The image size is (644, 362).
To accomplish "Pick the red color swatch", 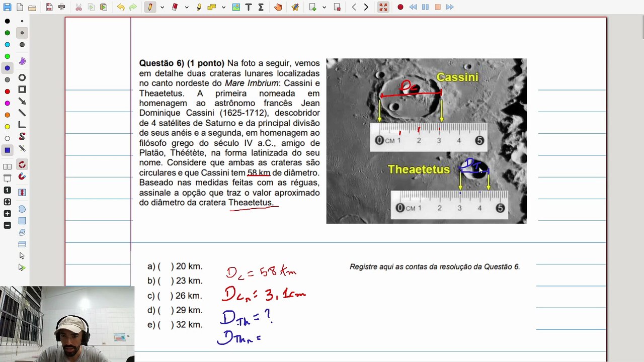I will [7, 92].
